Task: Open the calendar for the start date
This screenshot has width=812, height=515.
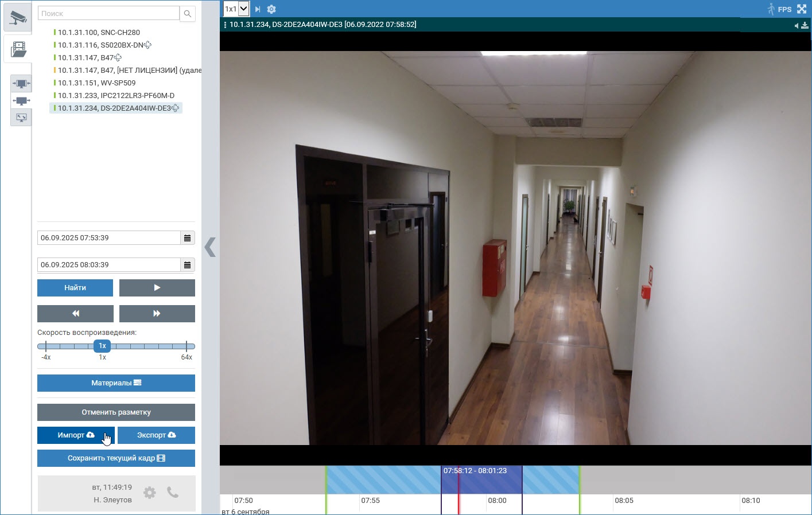Action: click(x=187, y=238)
